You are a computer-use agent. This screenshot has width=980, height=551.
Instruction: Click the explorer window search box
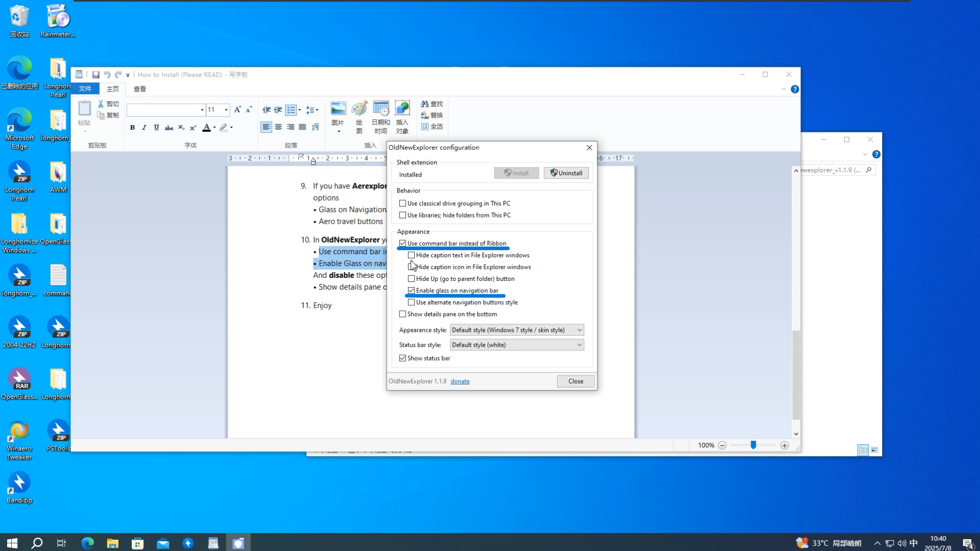[x=837, y=170]
